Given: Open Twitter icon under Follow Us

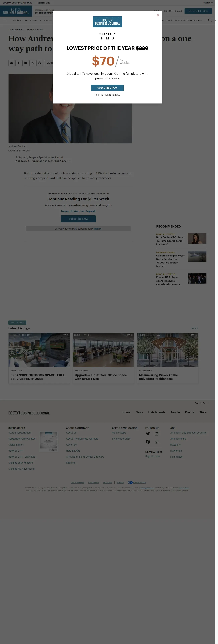Looking at the screenshot, I should 148,434.
